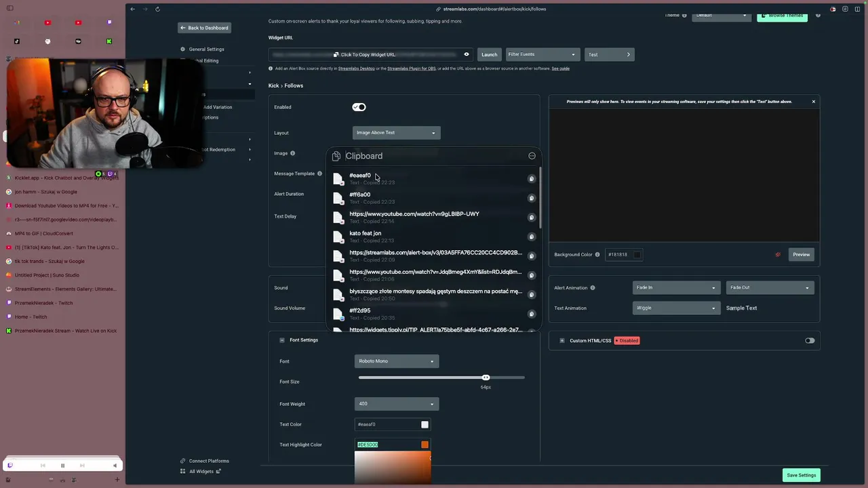The image size is (868, 488).
Task: Open the Layout dropdown showing Image Above Text
Action: tap(396, 133)
